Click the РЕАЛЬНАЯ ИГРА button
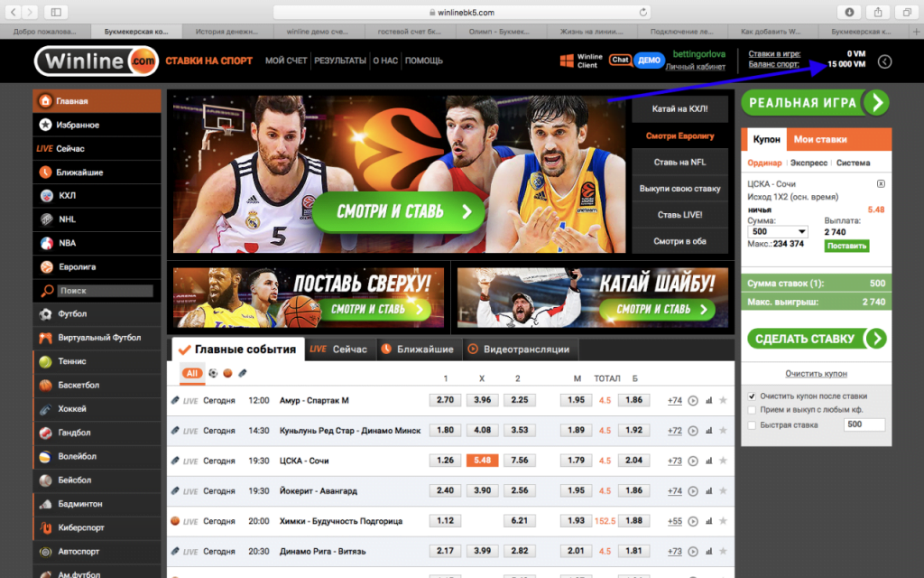The image size is (924, 578). pos(816,103)
